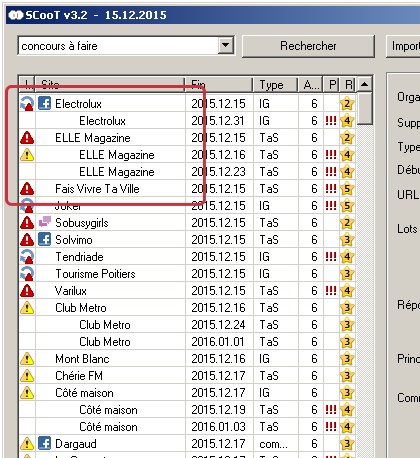Click the Facebook icon beside Dargaud
The width and height of the screenshot is (420, 458).
pos(45,443)
